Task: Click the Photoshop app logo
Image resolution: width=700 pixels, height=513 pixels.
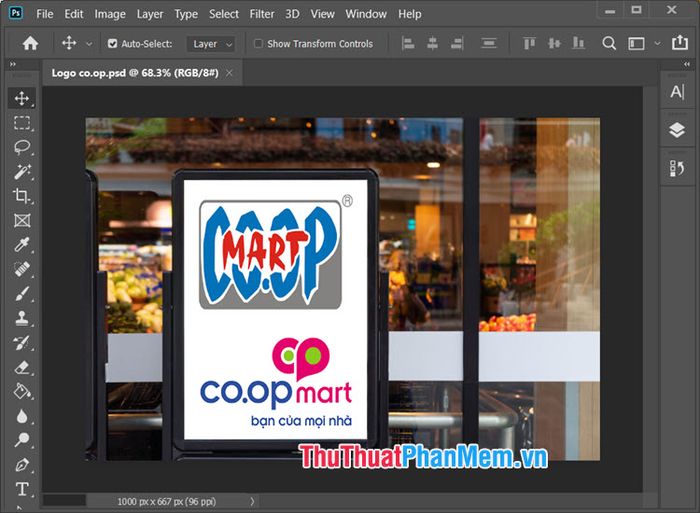Action: [16, 13]
